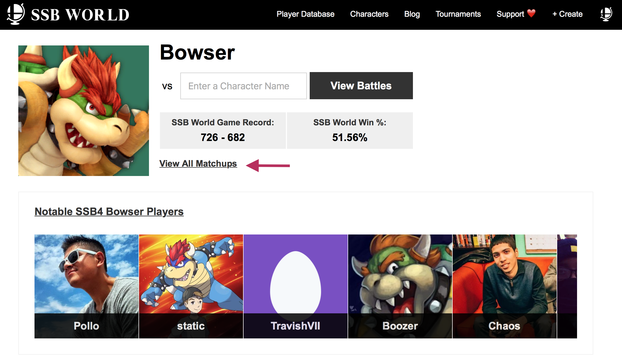The image size is (622, 364).
Task: Click the SSB World smash ball logo icon
Action: 16,14
